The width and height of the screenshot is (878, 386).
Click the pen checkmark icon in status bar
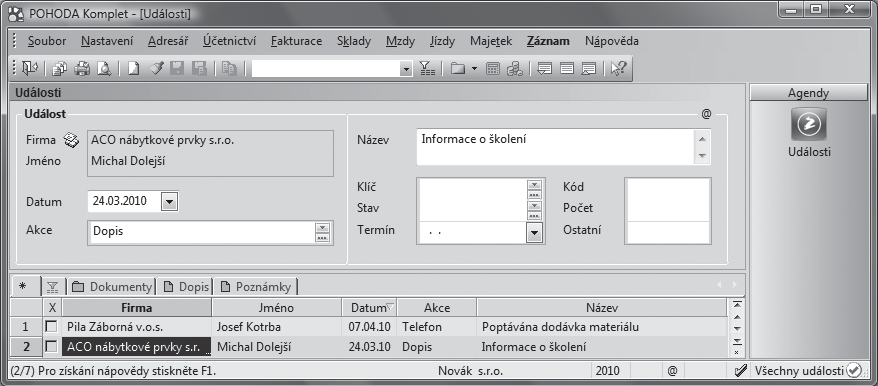740,370
